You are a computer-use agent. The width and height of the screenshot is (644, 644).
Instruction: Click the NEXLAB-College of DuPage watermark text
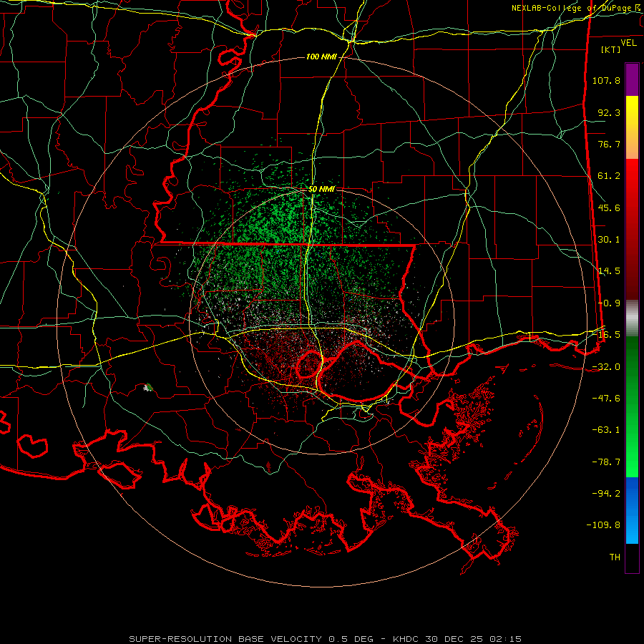[576, 8]
